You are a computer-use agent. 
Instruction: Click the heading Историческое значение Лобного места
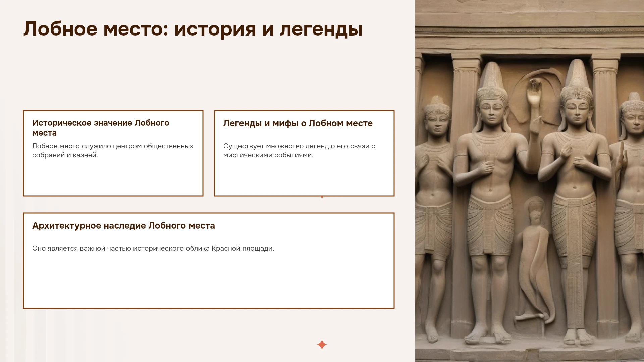(101, 128)
